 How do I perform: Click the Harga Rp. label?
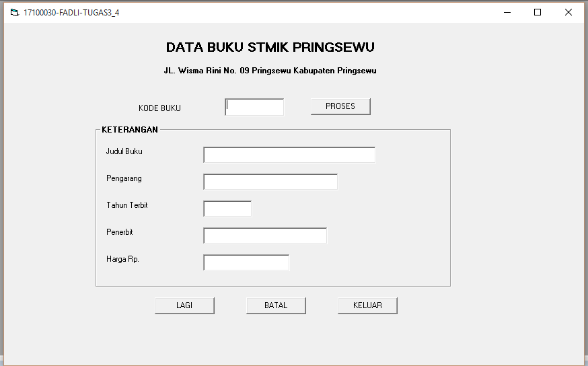(122, 259)
